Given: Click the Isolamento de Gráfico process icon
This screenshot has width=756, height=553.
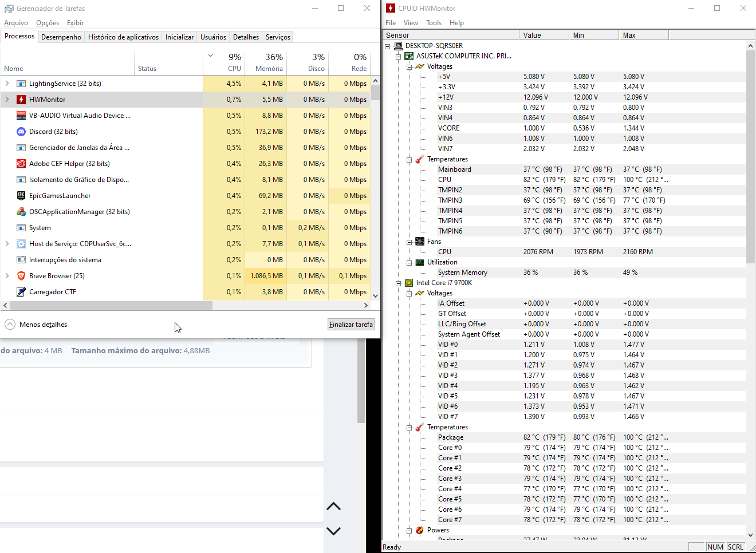Looking at the screenshot, I should click(x=21, y=180).
